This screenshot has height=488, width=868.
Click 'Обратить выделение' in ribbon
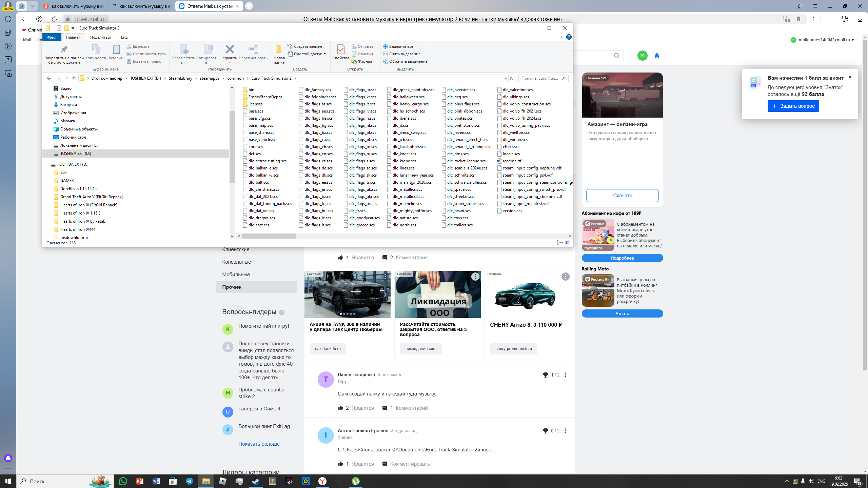tap(405, 61)
